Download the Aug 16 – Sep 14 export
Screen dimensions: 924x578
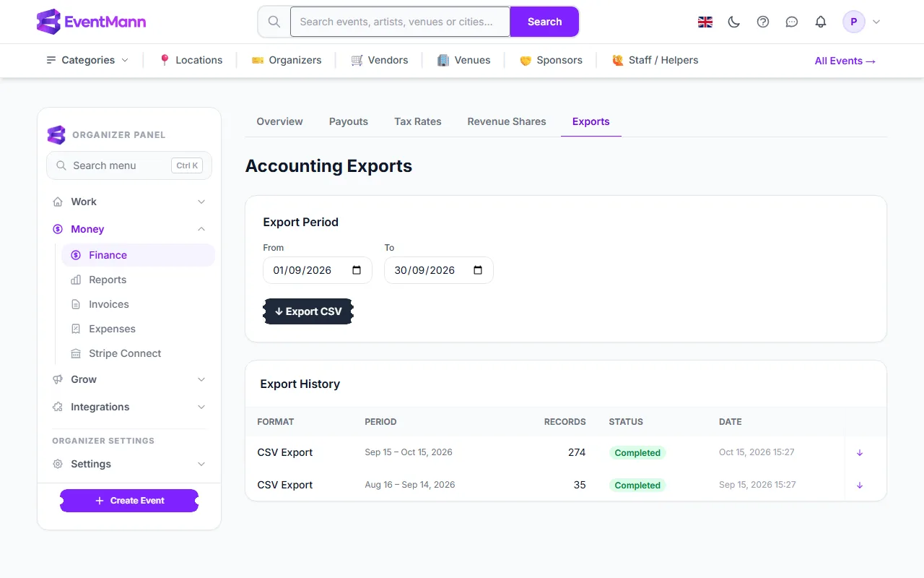860,486
